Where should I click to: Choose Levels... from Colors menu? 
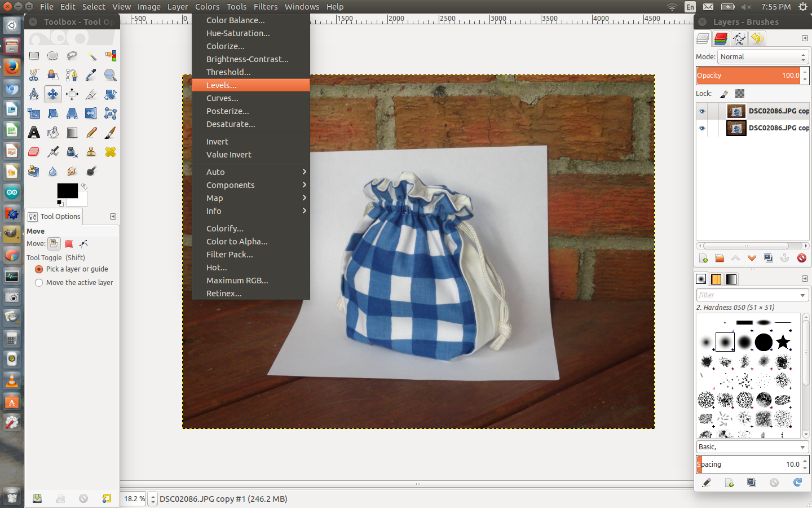[x=251, y=85]
